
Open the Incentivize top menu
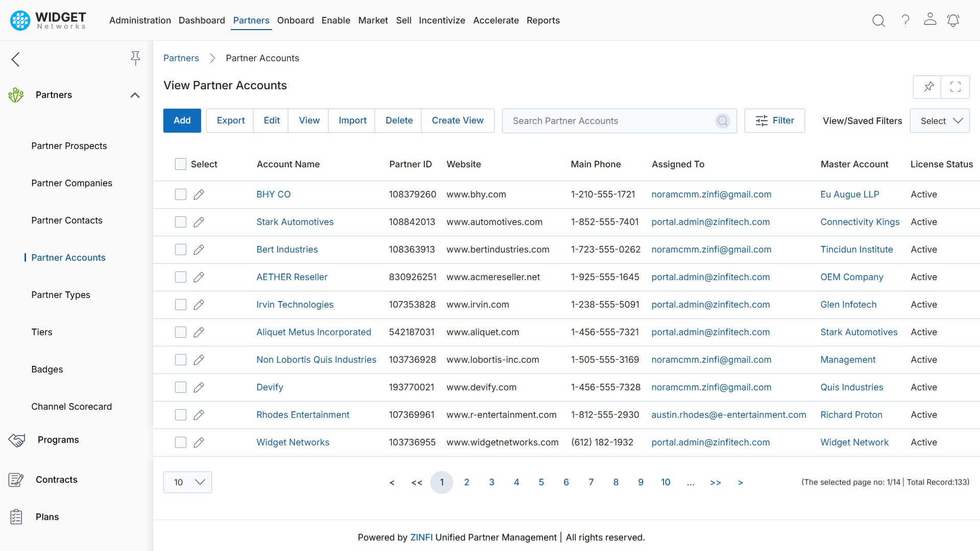coord(442,20)
